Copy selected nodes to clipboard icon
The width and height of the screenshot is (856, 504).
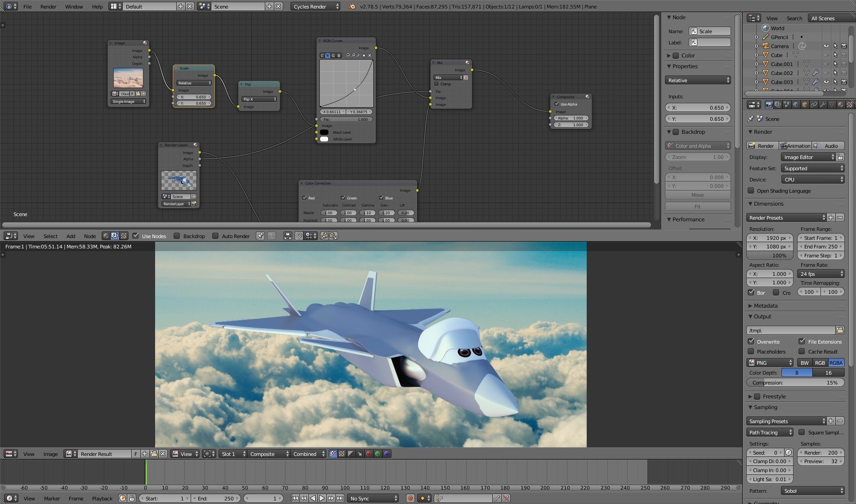tap(325, 236)
